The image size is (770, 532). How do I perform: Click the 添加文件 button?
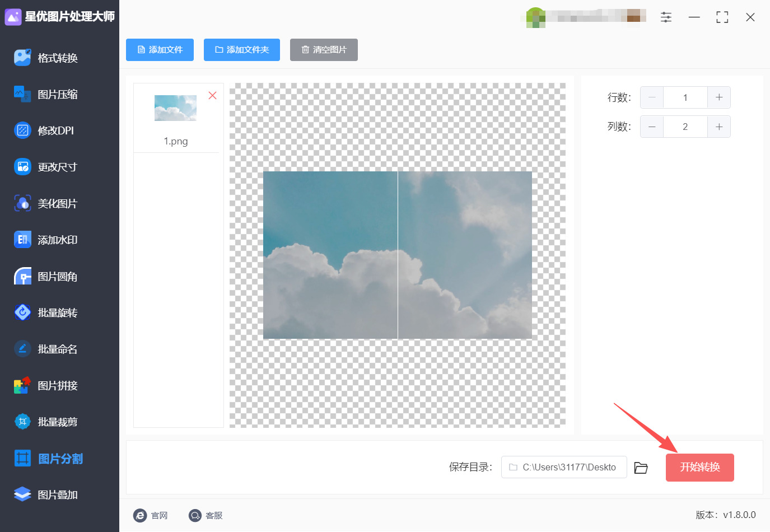click(160, 50)
